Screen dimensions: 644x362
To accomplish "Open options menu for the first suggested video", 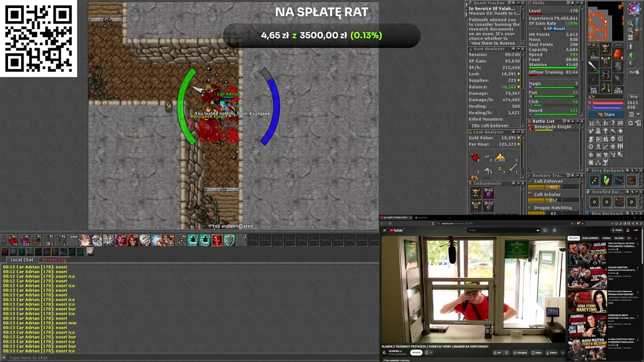I will coord(637,244).
